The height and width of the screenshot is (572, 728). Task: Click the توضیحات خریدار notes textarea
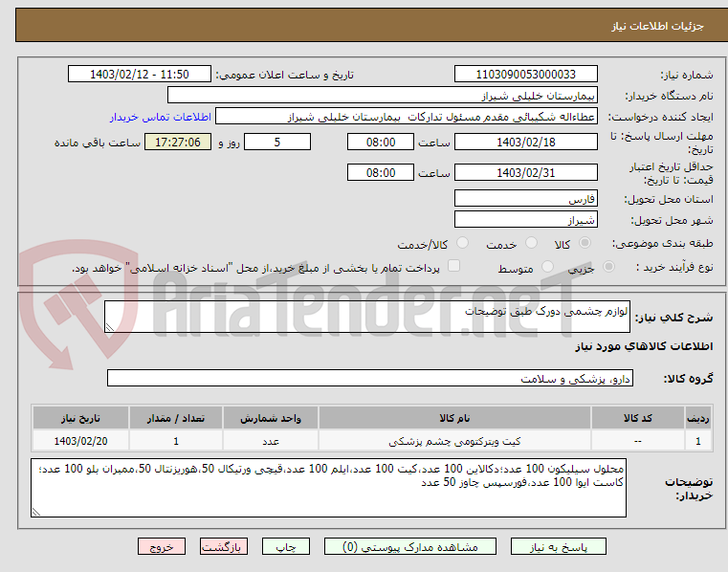pos(328,488)
